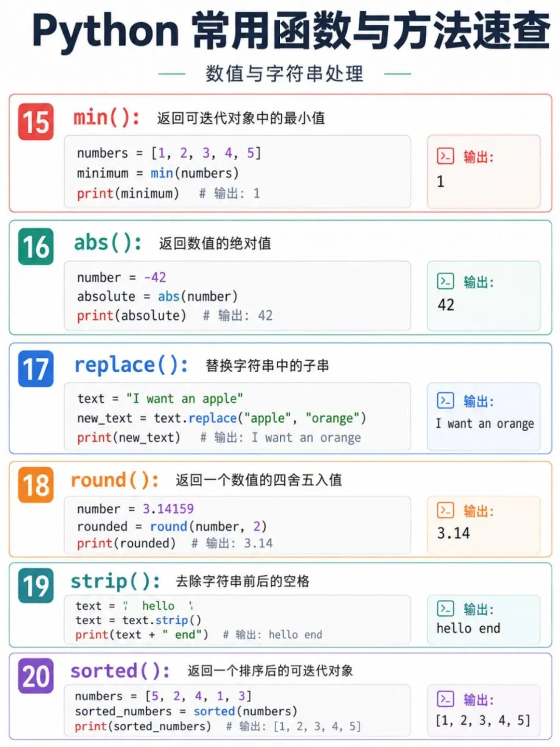
Task: Click terminal icon in abs() output box
Action: pyautogui.click(x=445, y=281)
